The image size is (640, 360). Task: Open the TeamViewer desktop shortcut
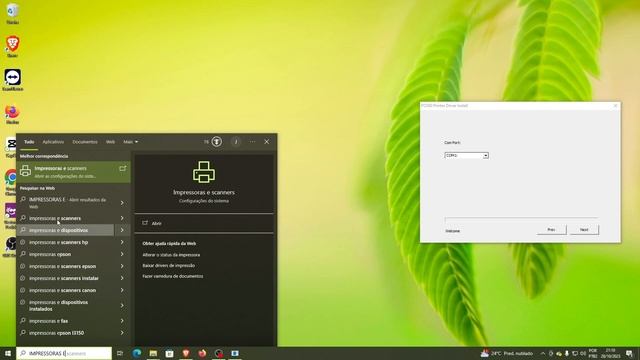coord(12,80)
